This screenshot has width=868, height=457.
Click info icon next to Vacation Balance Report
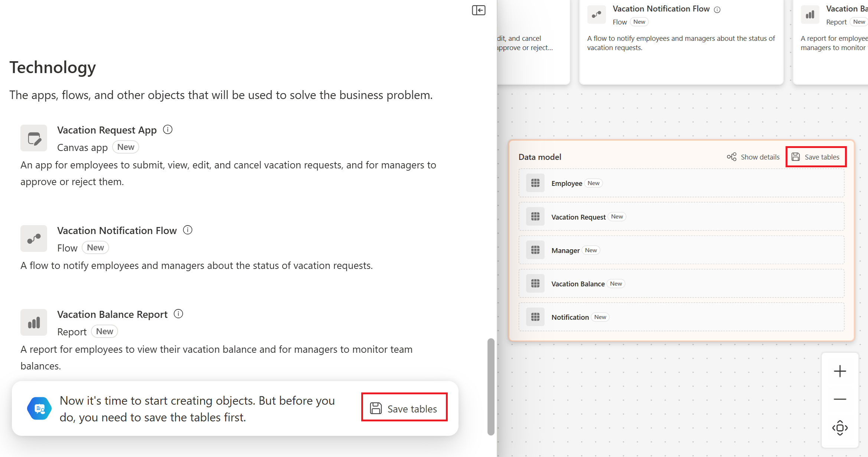[x=179, y=314]
